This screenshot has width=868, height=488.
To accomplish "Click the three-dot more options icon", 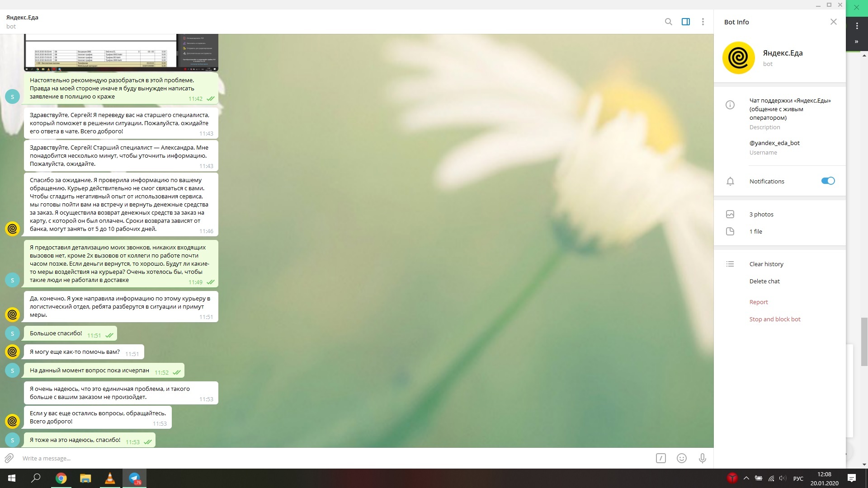I will pos(703,22).
